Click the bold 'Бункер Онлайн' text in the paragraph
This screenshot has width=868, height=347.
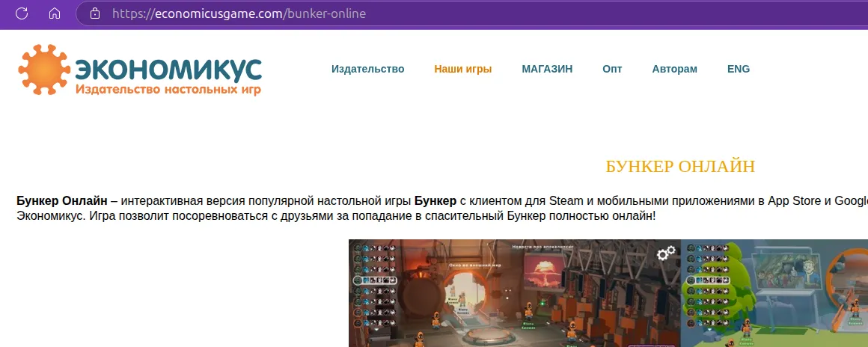tap(62, 200)
